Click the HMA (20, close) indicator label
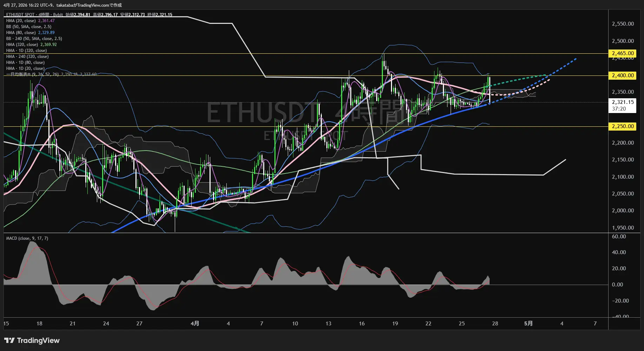This screenshot has width=644, height=351. tap(21, 21)
